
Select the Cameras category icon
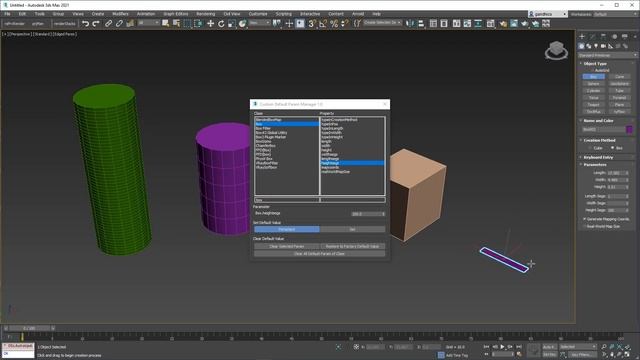pyautogui.click(x=603, y=46)
